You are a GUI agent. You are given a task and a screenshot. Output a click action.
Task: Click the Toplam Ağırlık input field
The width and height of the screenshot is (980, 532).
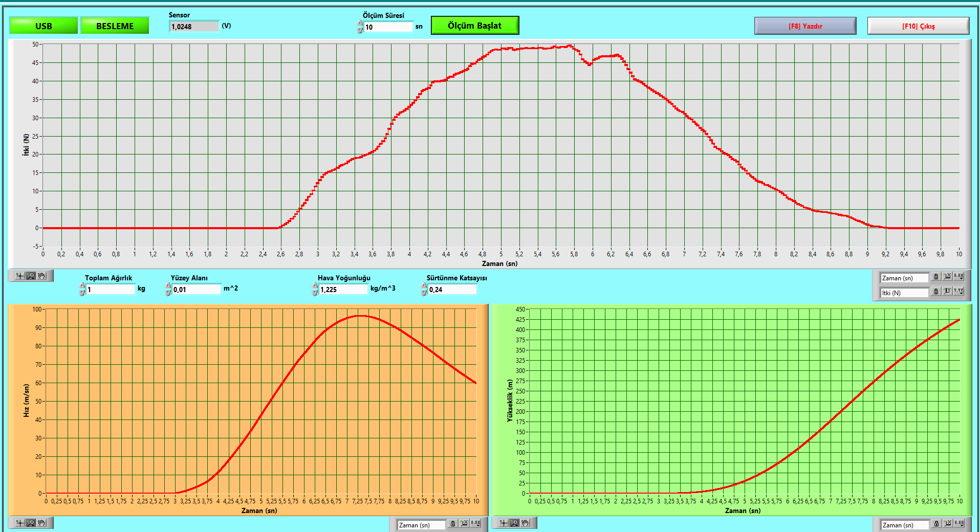coord(110,290)
